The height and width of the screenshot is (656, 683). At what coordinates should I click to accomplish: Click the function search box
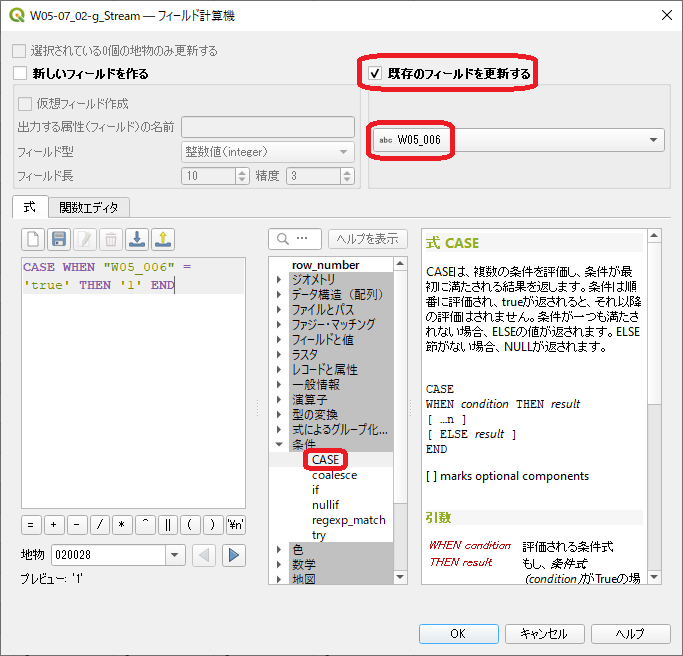(296, 239)
